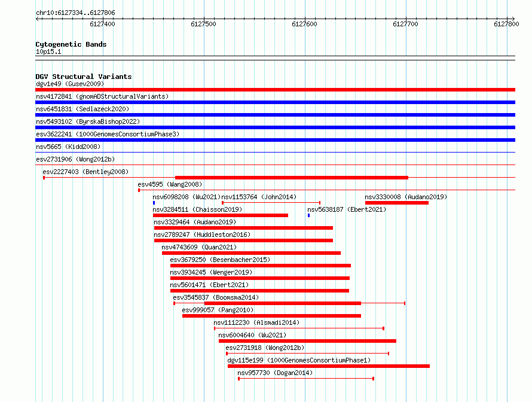Click the red bar under nsv3934245
Image resolution: width=532 pixels, height=402 pixels.
click(x=260, y=278)
